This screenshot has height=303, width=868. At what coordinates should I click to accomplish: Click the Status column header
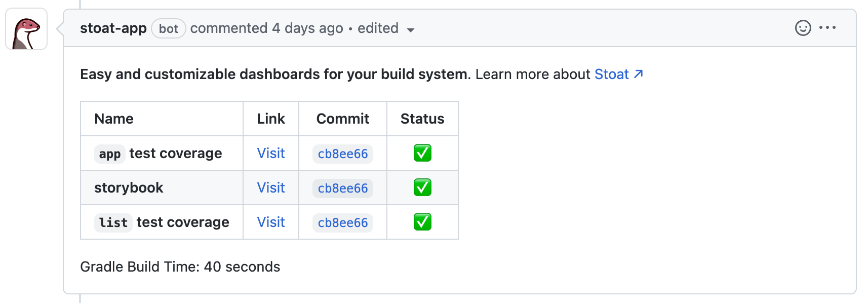point(422,119)
